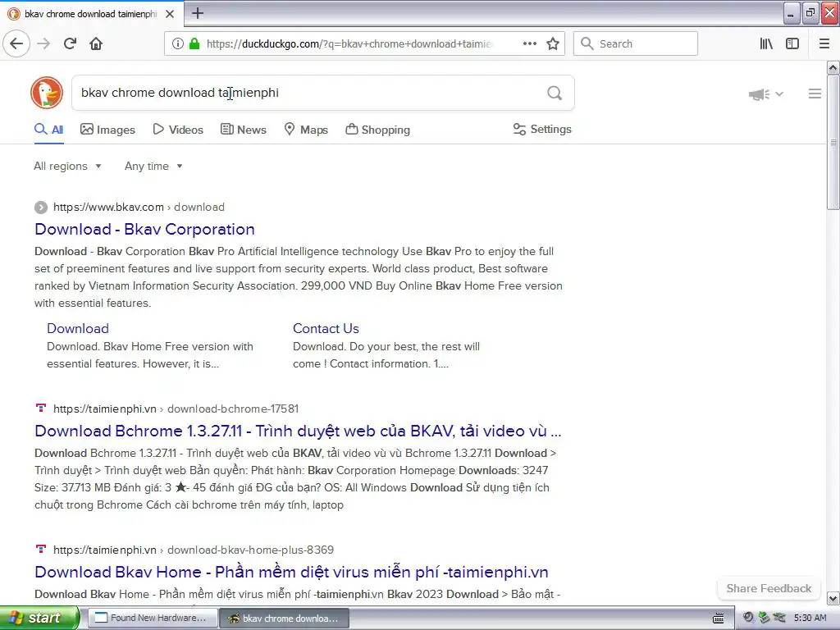
Task: Click the bkav.com result favicon
Action: (x=41, y=208)
